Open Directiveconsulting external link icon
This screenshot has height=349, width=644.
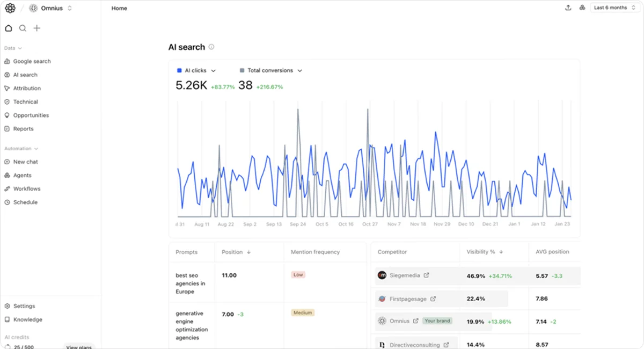pos(445,345)
